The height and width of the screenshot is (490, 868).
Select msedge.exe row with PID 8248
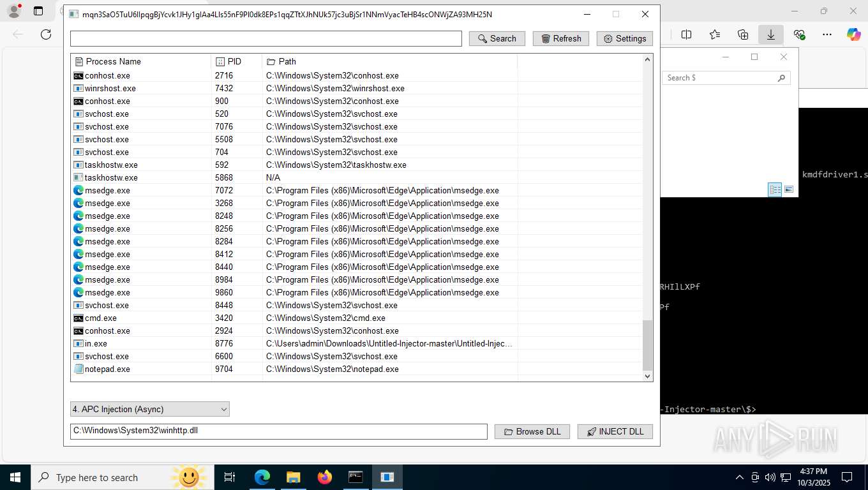357,216
